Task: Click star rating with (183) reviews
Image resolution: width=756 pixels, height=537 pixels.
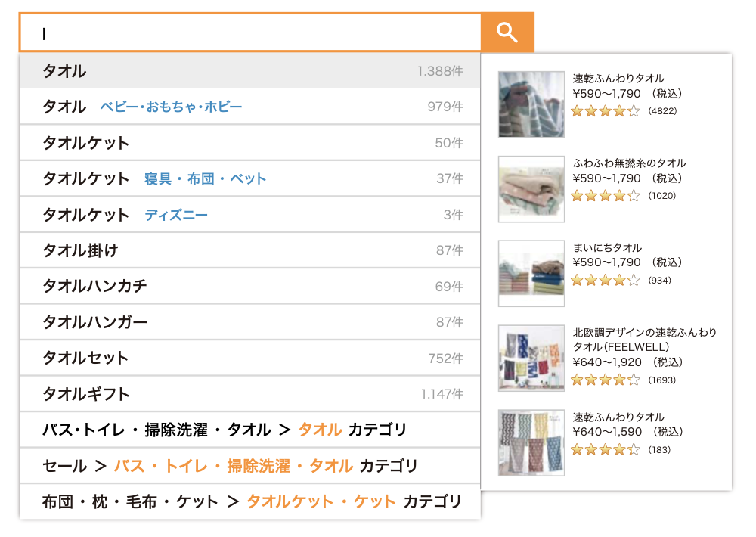Action: point(606,450)
